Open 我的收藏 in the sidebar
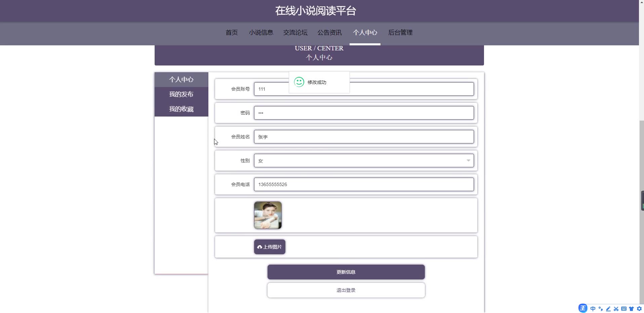644x313 pixels. click(182, 109)
